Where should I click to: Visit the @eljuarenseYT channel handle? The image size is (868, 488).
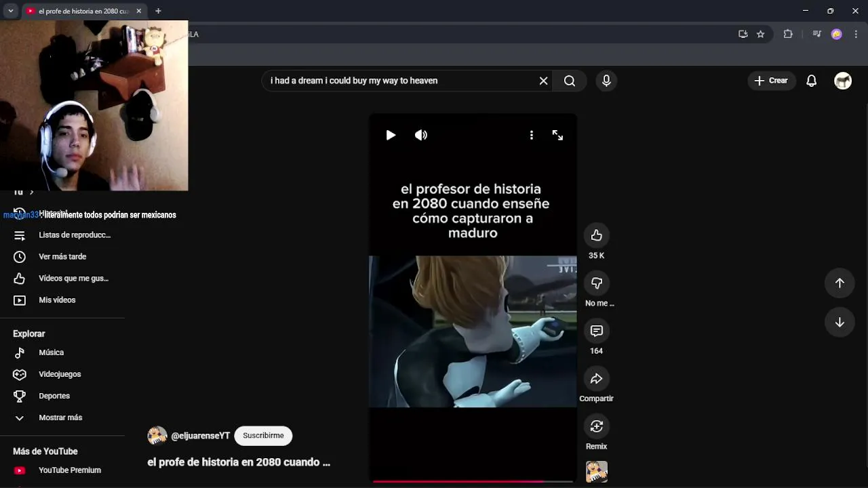pos(200,436)
